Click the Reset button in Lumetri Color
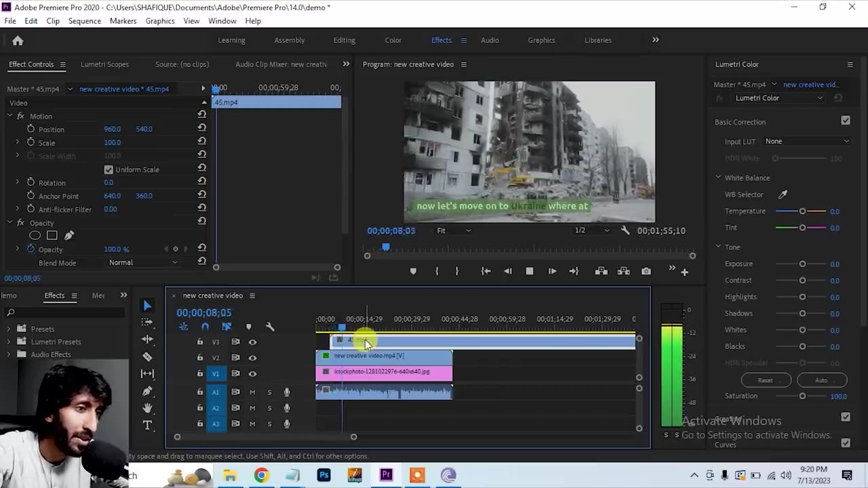This screenshot has height=488, width=868. tap(765, 380)
